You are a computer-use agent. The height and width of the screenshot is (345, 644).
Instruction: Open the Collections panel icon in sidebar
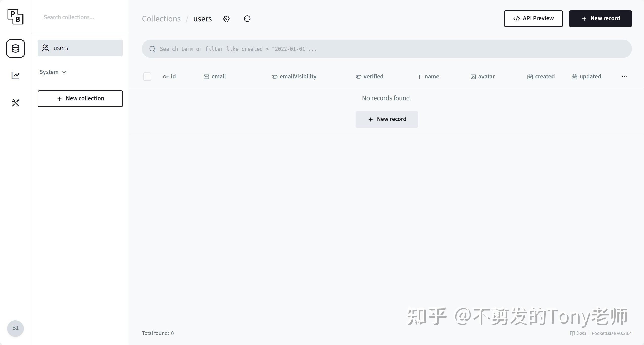pos(15,48)
